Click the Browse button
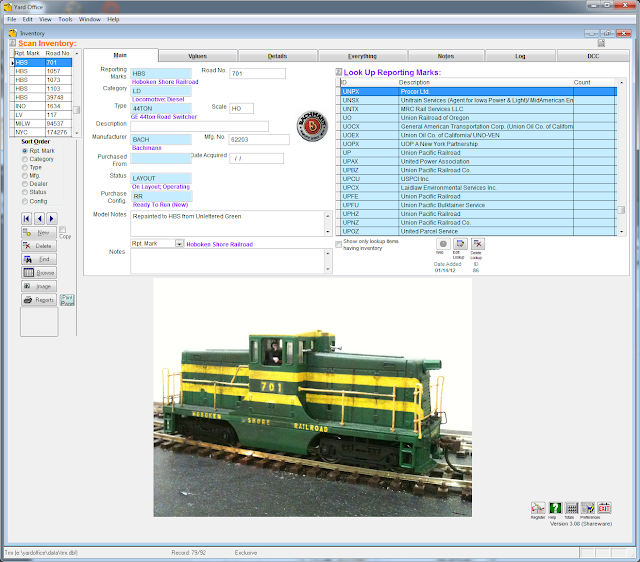This screenshot has height=562, width=640. [39, 273]
